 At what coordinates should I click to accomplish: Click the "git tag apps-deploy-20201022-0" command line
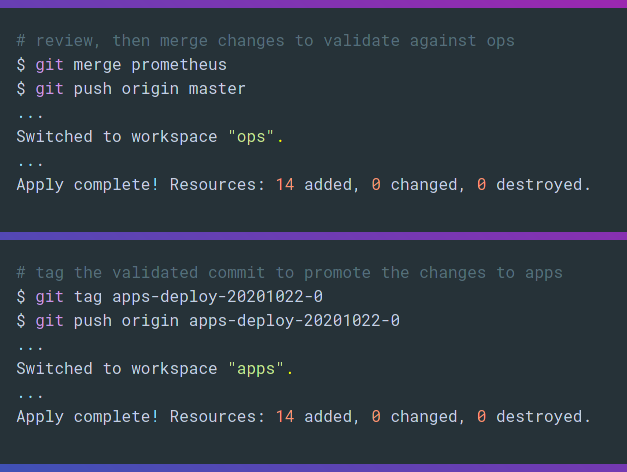(179, 297)
